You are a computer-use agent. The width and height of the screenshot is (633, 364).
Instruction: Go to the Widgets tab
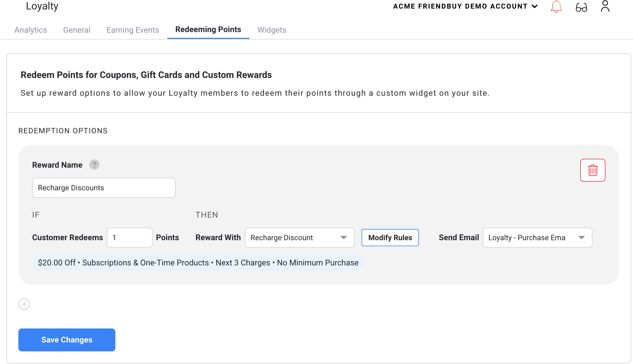(272, 30)
